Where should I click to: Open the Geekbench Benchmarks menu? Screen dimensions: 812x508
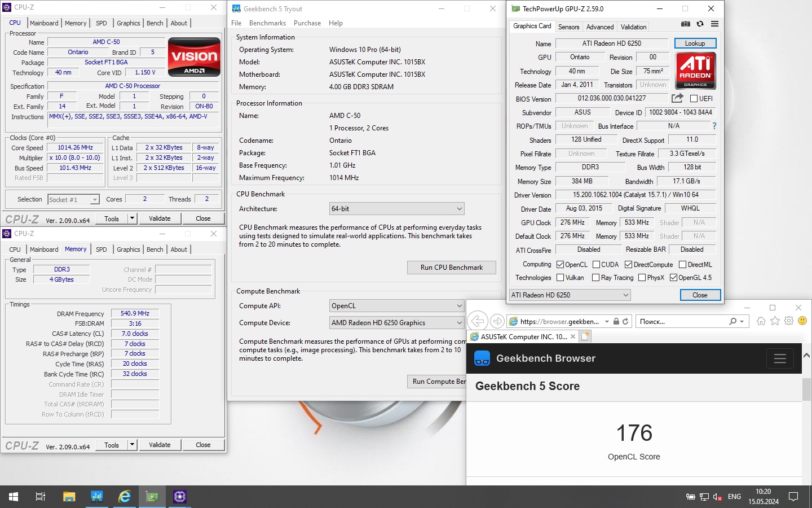pyautogui.click(x=267, y=23)
